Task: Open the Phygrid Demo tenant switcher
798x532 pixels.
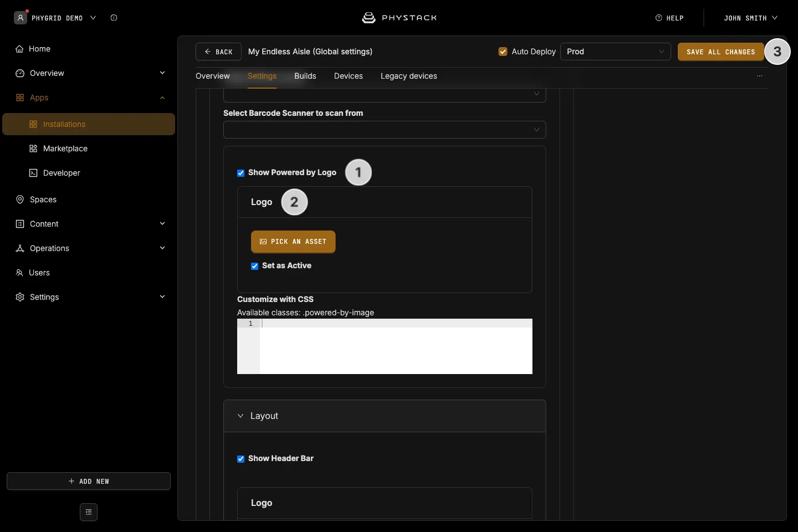Action: coord(55,18)
